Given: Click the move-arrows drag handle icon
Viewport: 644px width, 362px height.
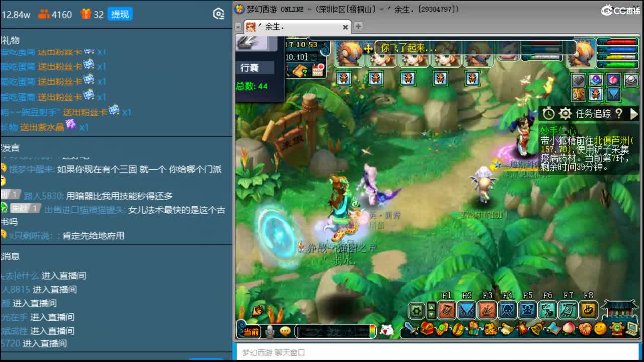Looking at the screenshot, I should point(368,48).
